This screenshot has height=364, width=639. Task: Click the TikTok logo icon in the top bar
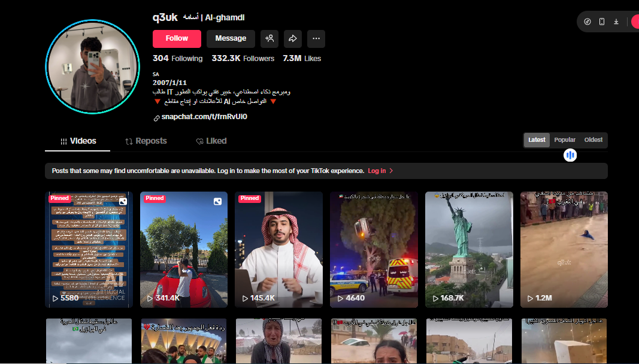point(587,22)
